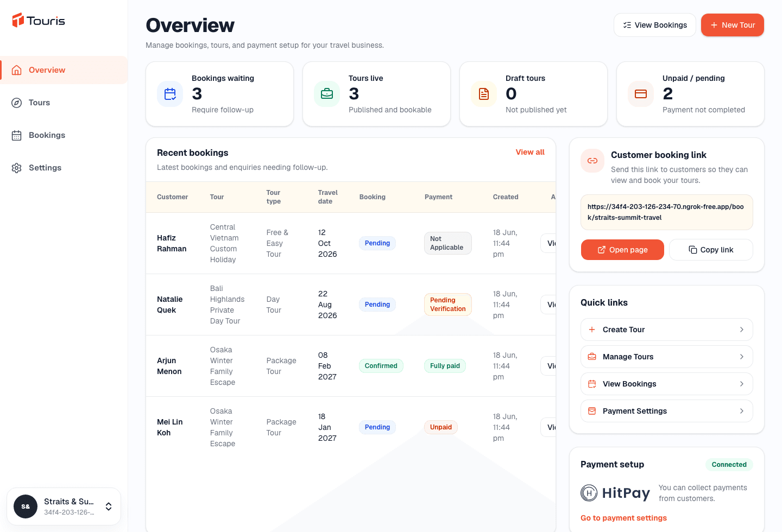Click the Tours live briefcase icon
The width and height of the screenshot is (782, 532).
(327, 94)
